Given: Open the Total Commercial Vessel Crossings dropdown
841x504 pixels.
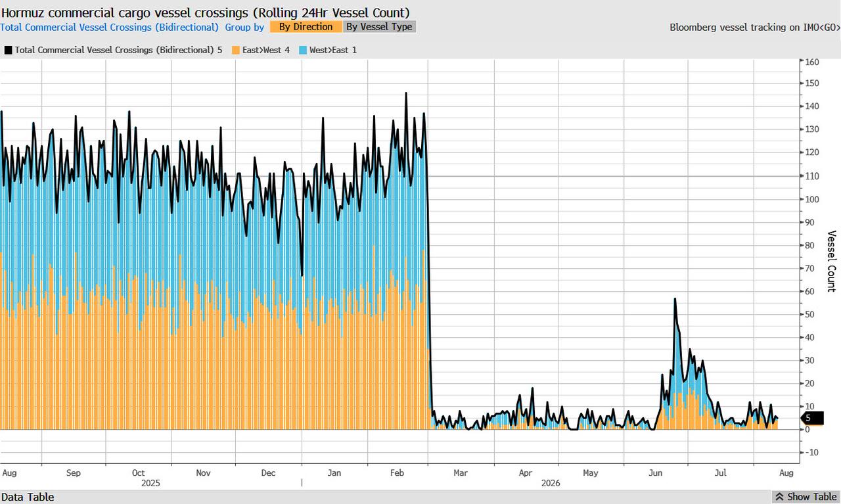Looking at the screenshot, I should click(110, 27).
